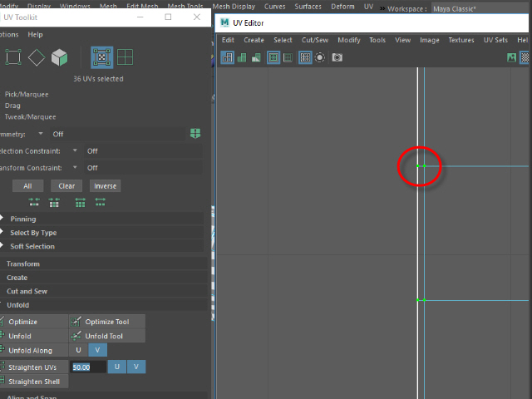Screen dimensions: 532x399
Task: Open the Textures menu in UV Editor
Action: tap(461, 40)
